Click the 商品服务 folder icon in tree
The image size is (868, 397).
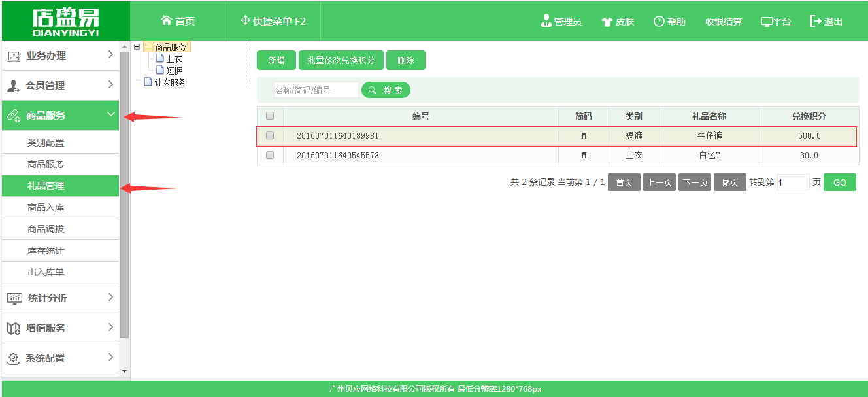pos(149,47)
